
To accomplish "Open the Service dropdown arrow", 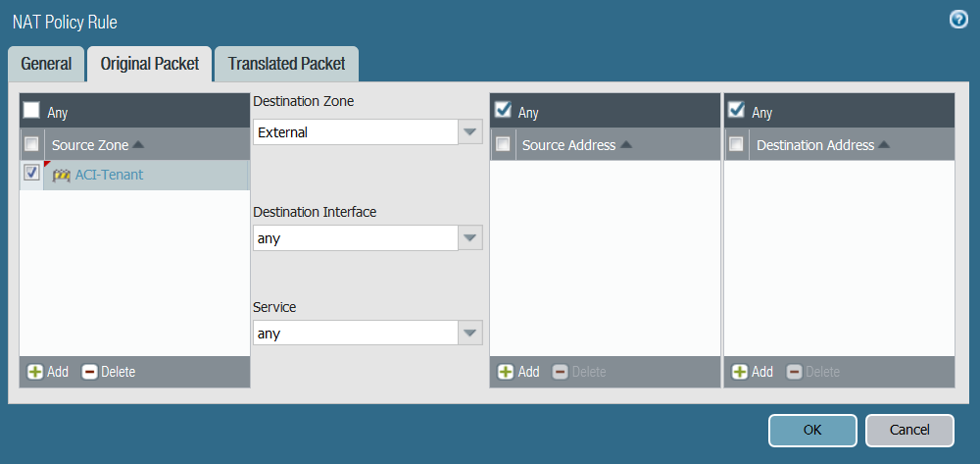I will (470, 334).
